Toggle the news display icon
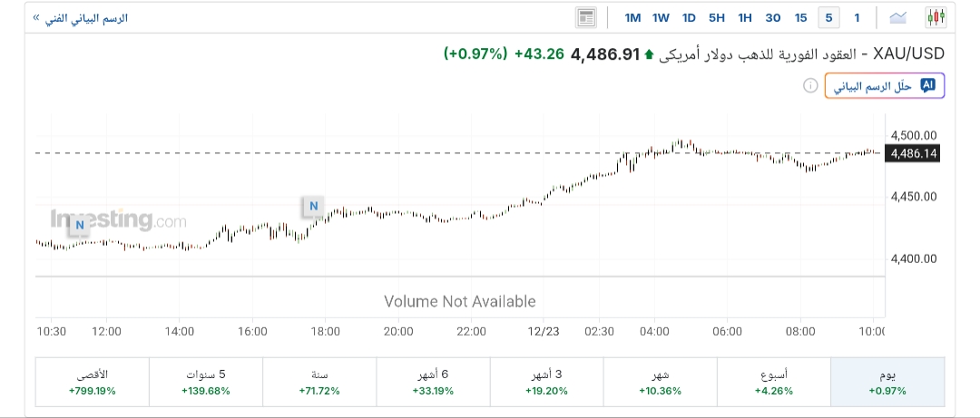Image resolution: width=980 pixels, height=418 pixels. click(586, 17)
